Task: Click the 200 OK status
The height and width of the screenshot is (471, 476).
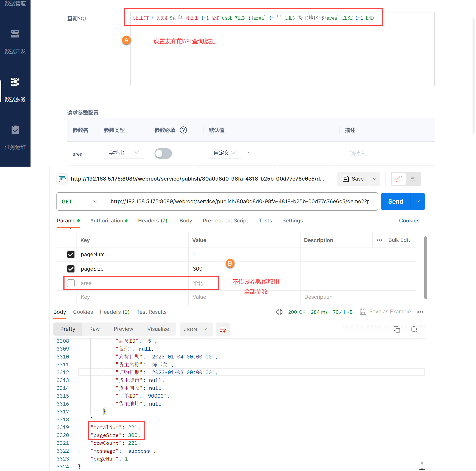Action: [297, 312]
